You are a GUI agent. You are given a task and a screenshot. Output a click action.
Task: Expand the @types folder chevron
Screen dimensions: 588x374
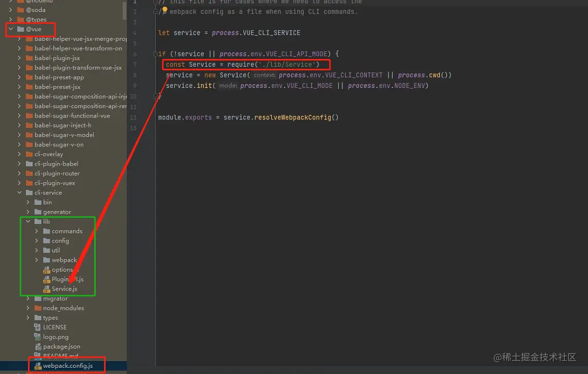click(11, 20)
